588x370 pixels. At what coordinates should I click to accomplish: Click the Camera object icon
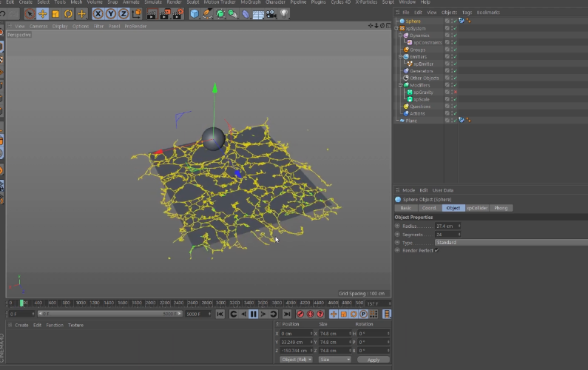pos(271,13)
